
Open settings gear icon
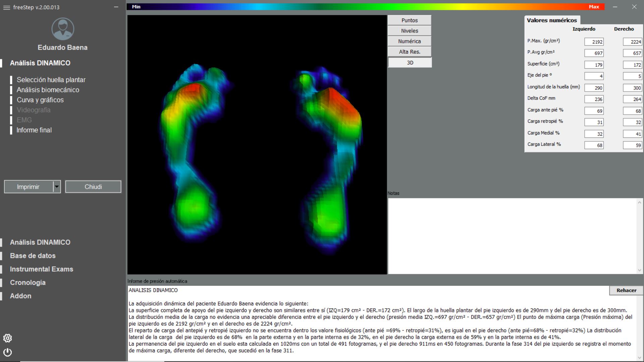point(7,338)
